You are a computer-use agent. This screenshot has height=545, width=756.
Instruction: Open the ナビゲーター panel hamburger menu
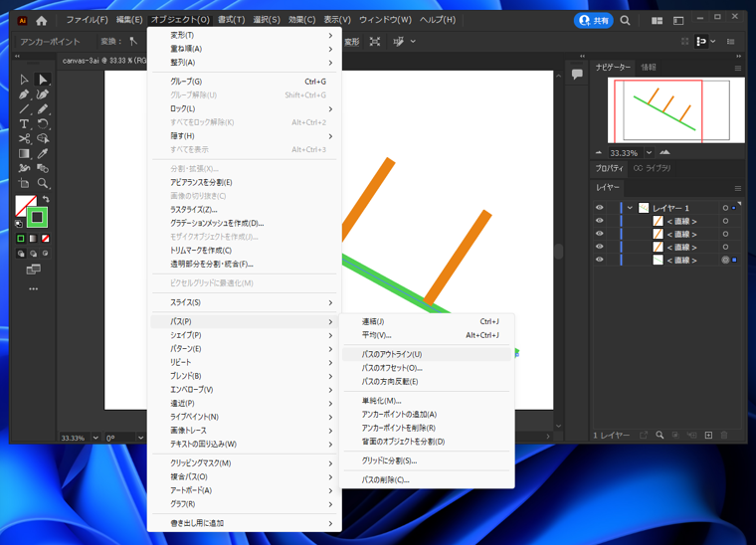click(738, 68)
